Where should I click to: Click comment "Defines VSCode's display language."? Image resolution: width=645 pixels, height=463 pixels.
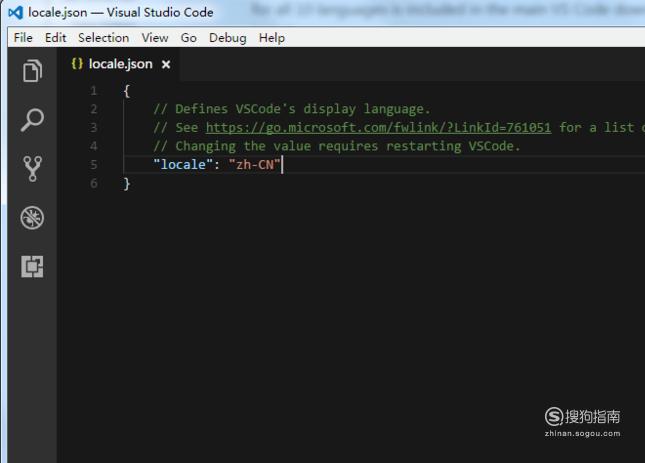tap(292, 109)
